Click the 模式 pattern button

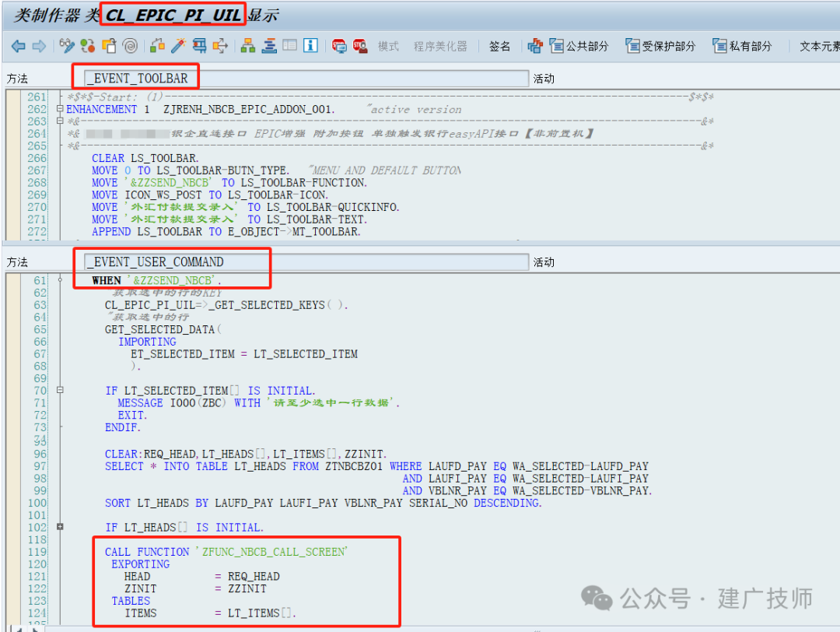point(388,47)
